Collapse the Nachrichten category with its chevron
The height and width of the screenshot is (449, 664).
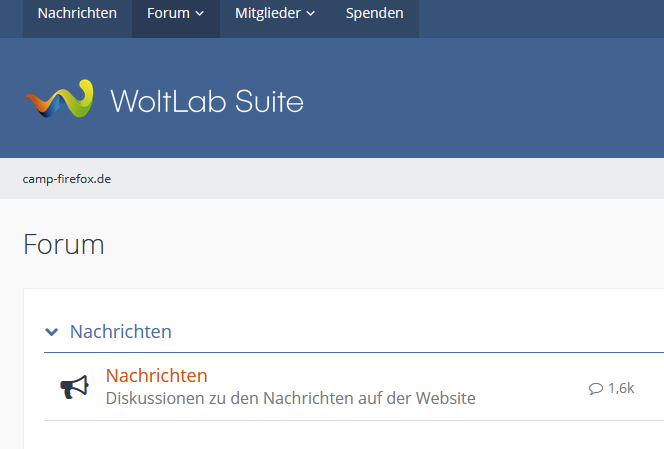point(51,331)
